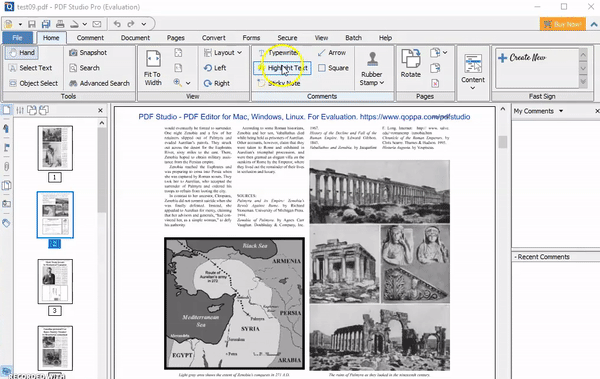Open the insert pages dropdown arrow

[445, 52]
